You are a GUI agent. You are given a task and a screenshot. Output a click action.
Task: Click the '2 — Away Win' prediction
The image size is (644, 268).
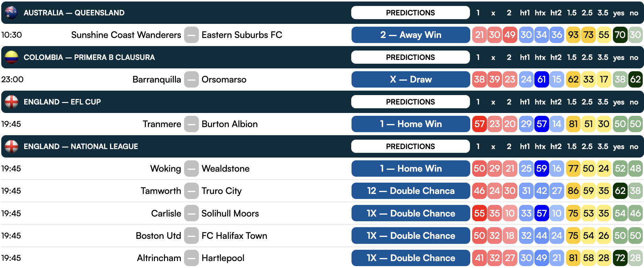(411, 35)
